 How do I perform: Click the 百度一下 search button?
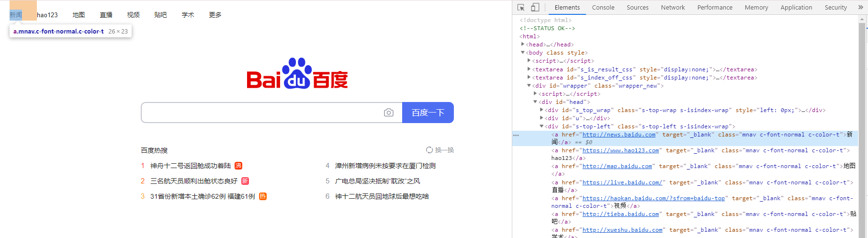pyautogui.click(x=428, y=113)
